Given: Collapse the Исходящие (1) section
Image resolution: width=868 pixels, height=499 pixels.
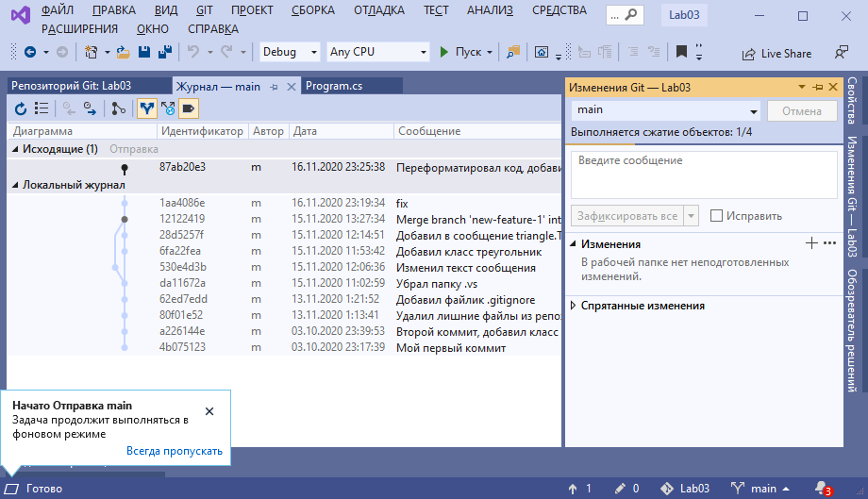Looking at the screenshot, I should tap(15, 149).
